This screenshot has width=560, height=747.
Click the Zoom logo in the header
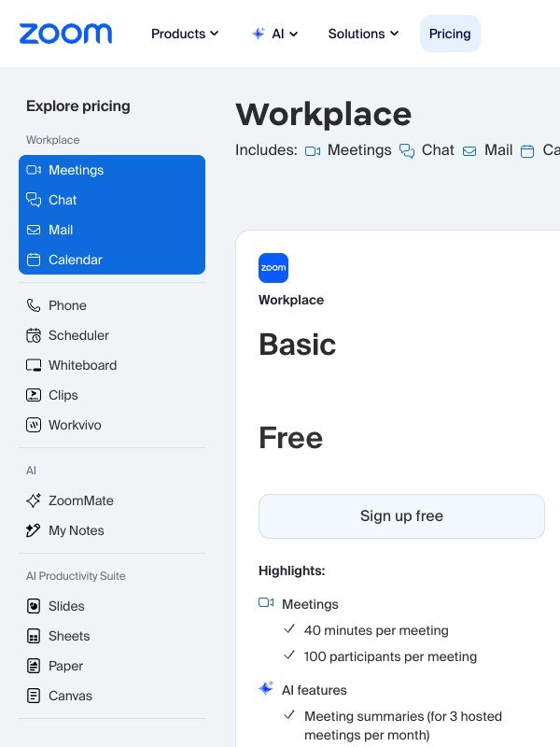(x=65, y=34)
